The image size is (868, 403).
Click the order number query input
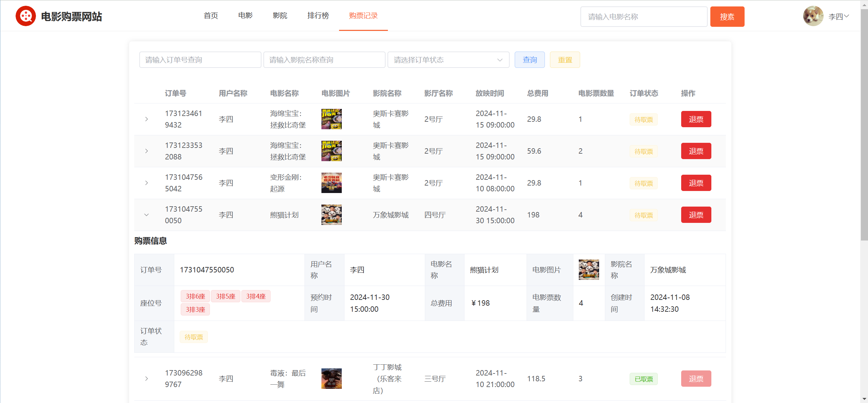(x=200, y=60)
